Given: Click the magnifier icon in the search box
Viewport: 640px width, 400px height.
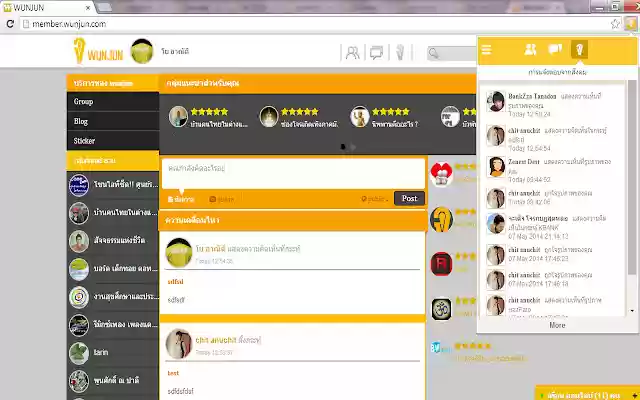Looking at the screenshot, I should click(x=434, y=53).
